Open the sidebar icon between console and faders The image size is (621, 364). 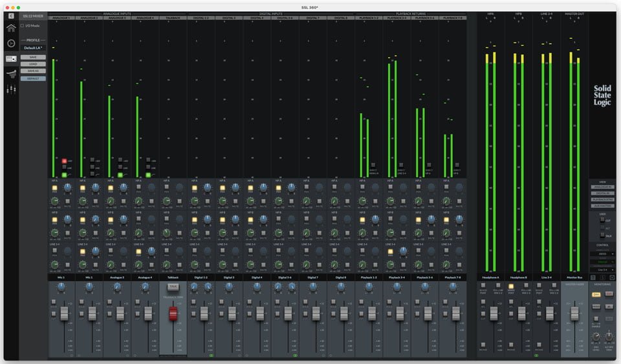(11, 74)
